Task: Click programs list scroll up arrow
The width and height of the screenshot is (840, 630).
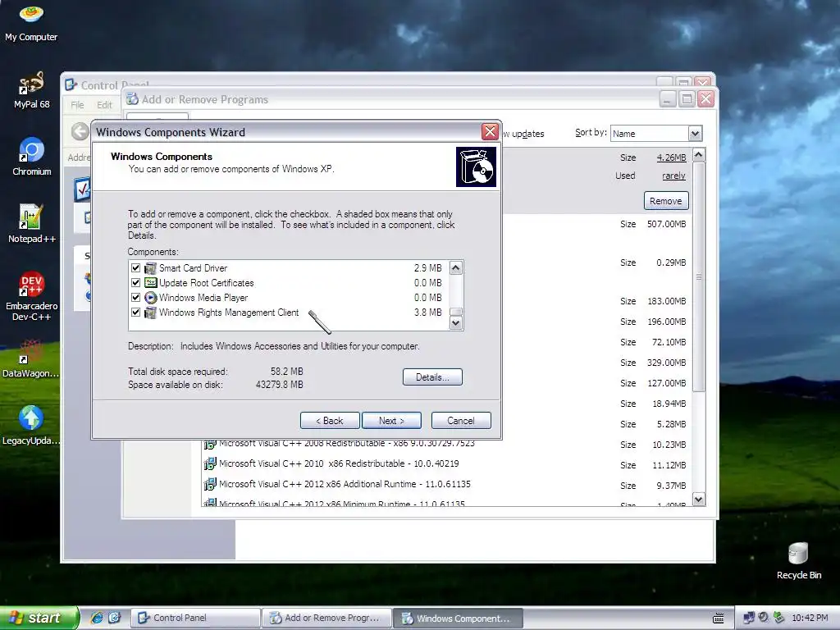Action: click(x=699, y=155)
